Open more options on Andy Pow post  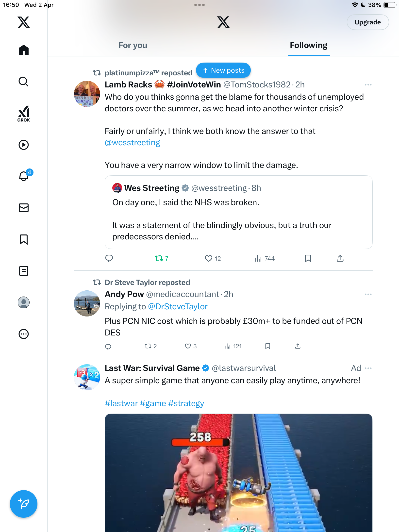coord(368,294)
